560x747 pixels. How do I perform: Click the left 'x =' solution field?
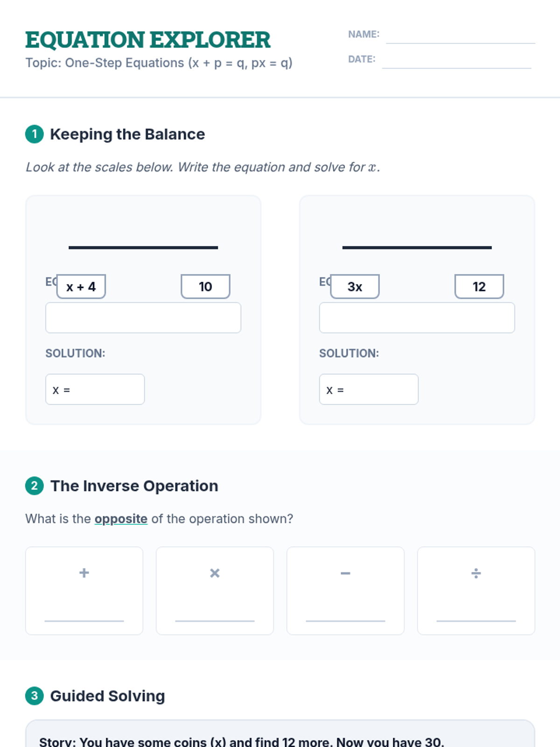tap(95, 389)
